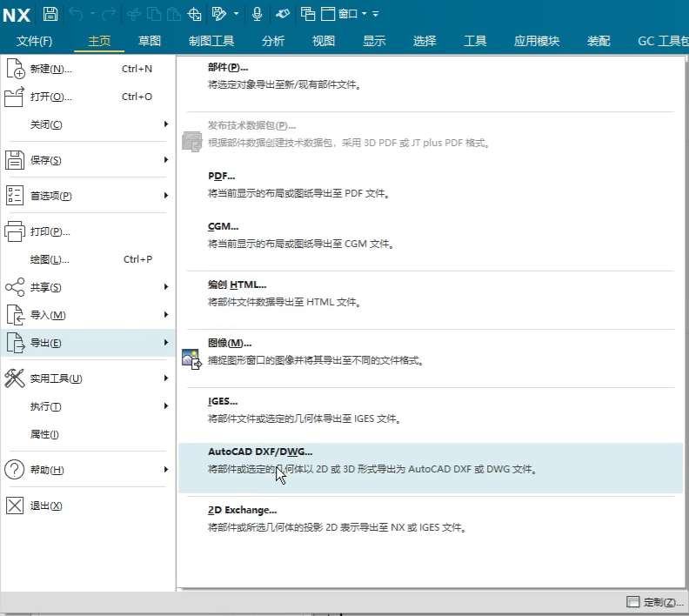The height and width of the screenshot is (616, 689).
Task: Click the 保存 save disk icon in menu
Action: click(15, 160)
